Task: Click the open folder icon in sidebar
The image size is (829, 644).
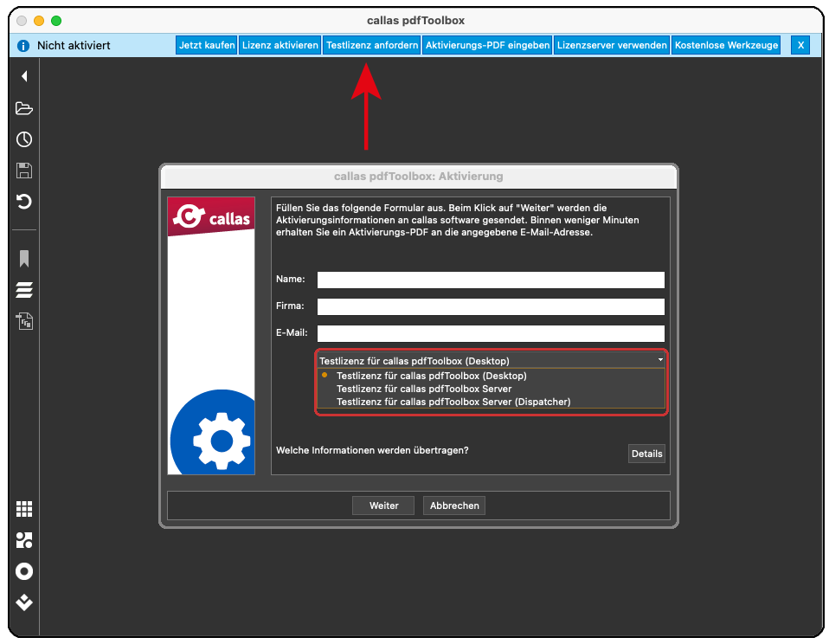Action: click(24, 108)
